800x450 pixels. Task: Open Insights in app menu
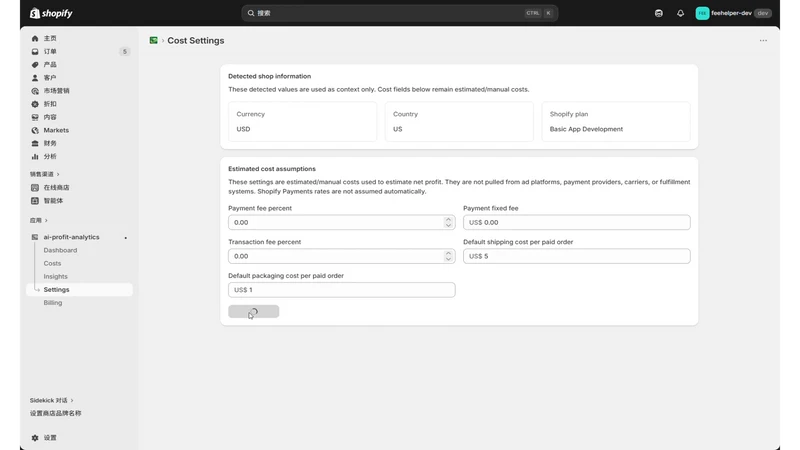point(55,277)
